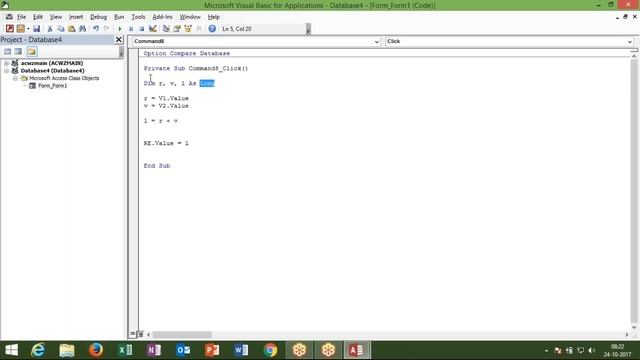Viewport: 640px width, 360px height.
Task: Click Full Module View button at code bottom
Action: point(140,334)
